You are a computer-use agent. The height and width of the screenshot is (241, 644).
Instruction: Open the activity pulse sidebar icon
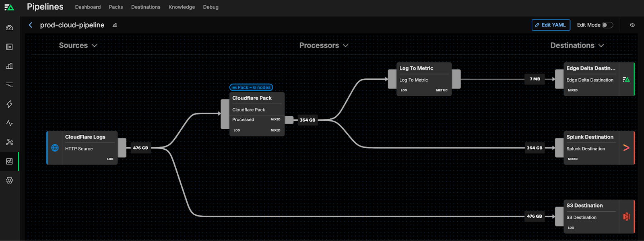[9, 123]
